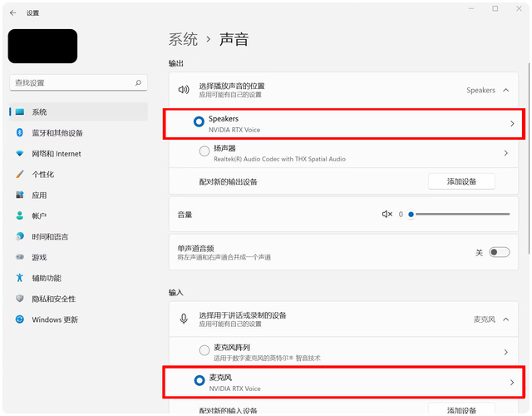Image resolution: width=532 pixels, height=416 pixels.
Task: Open 个性化 settings
Action: 78,174
